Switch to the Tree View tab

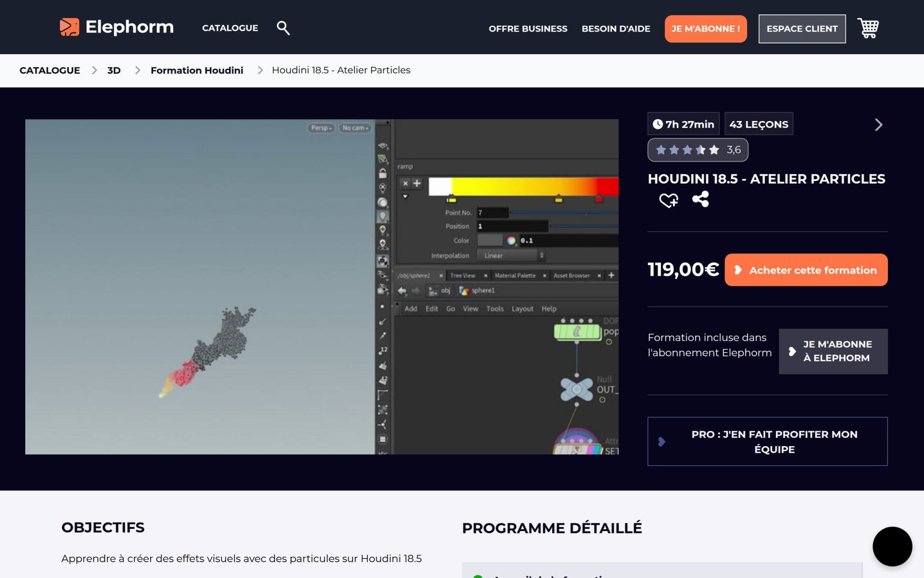click(462, 275)
